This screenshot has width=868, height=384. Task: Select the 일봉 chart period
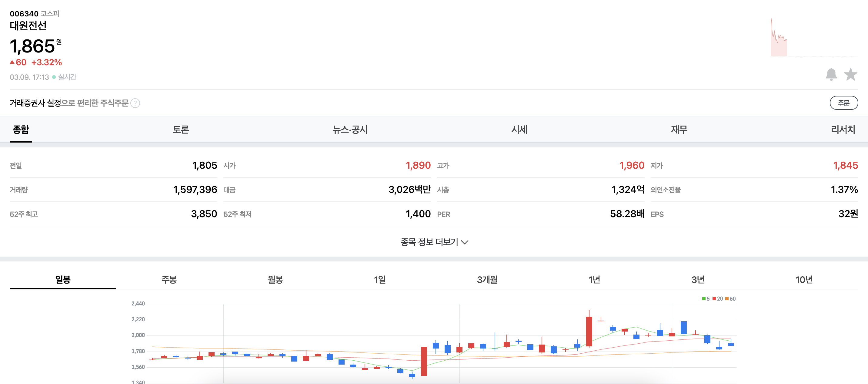(x=63, y=279)
